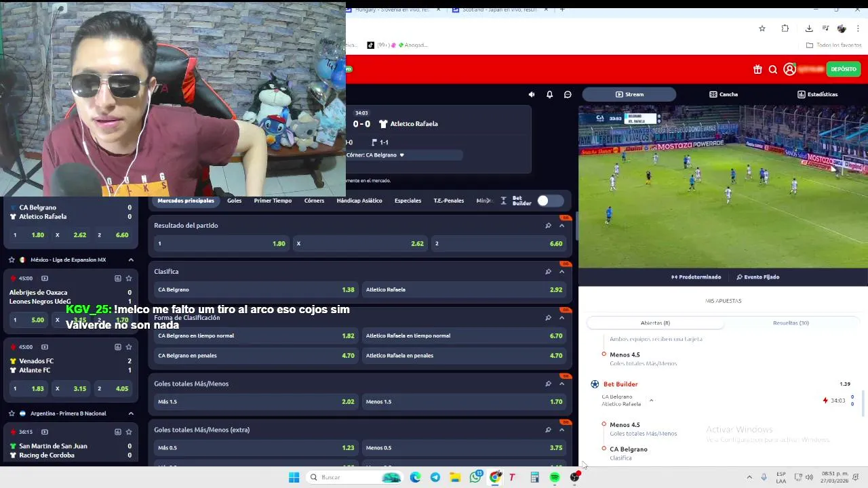Open the notifications bell above the scoreboard
This screenshot has width=868, height=488.
point(549,94)
